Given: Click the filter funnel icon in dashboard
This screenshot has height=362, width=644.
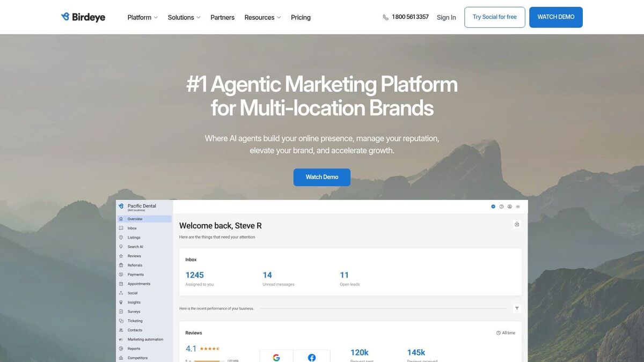Looking at the screenshot, I should click(516, 308).
